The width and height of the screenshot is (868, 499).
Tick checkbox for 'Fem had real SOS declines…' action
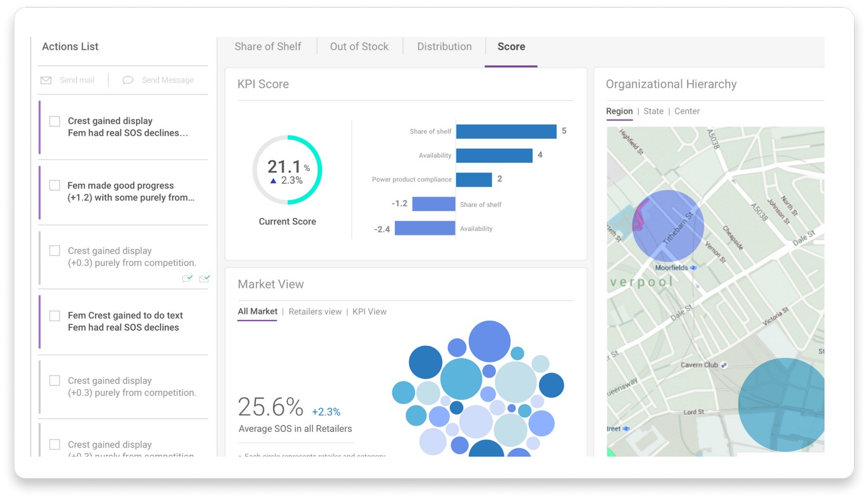click(x=54, y=121)
